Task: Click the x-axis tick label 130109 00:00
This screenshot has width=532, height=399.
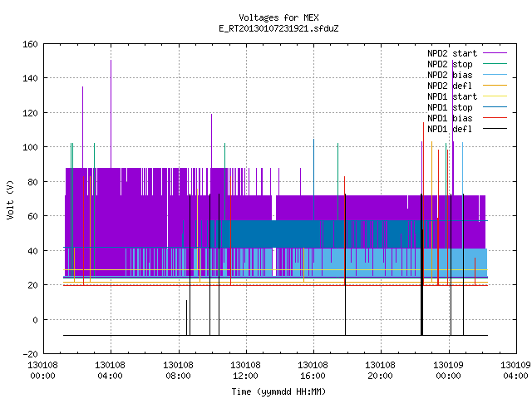Action: [x=448, y=371]
